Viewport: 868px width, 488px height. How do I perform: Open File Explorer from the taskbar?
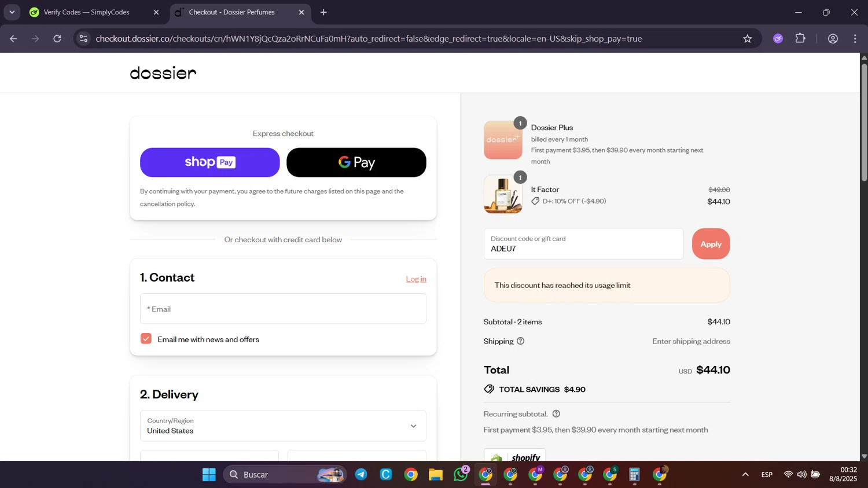pos(436,475)
